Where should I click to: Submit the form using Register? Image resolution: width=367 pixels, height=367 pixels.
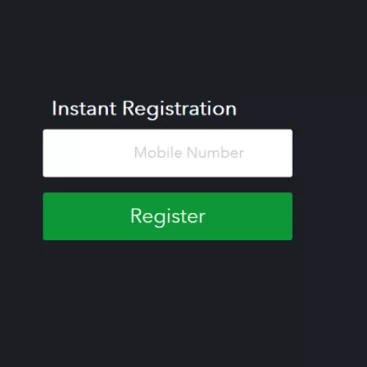pos(168,216)
